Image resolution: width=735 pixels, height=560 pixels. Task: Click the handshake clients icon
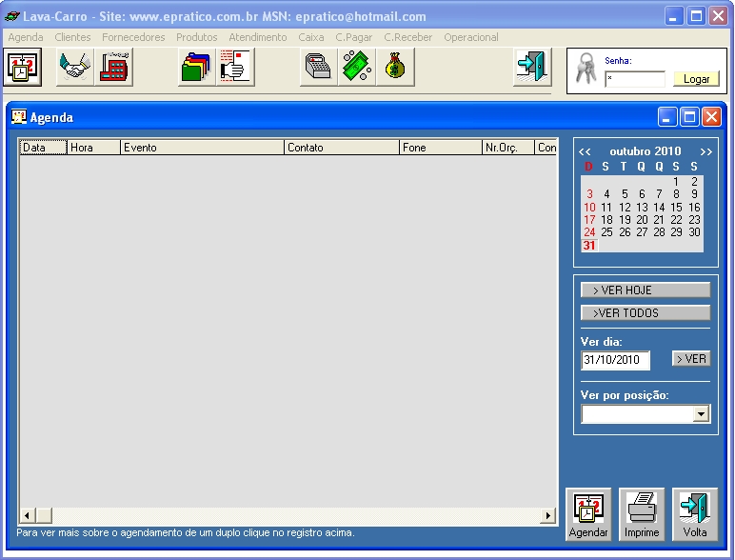pyautogui.click(x=75, y=68)
